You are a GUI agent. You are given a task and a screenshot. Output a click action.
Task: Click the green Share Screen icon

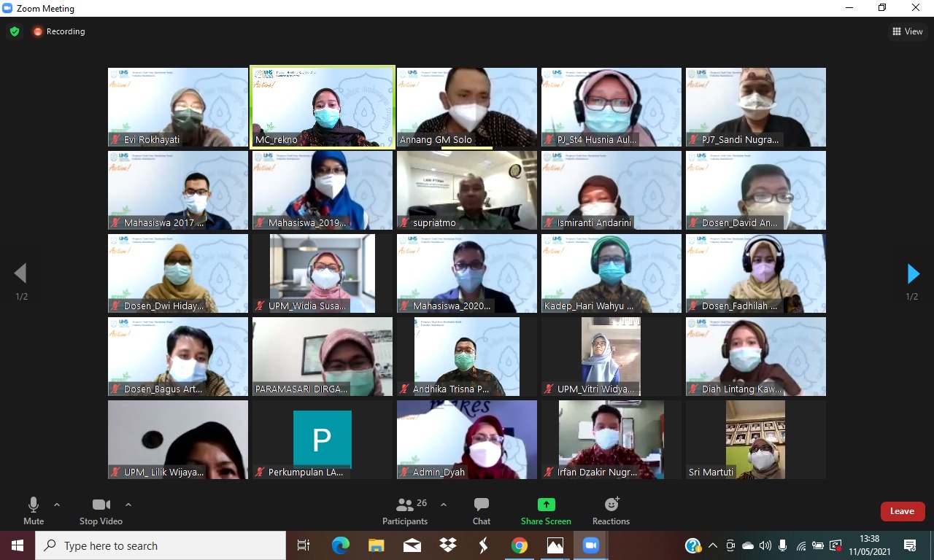(x=546, y=505)
